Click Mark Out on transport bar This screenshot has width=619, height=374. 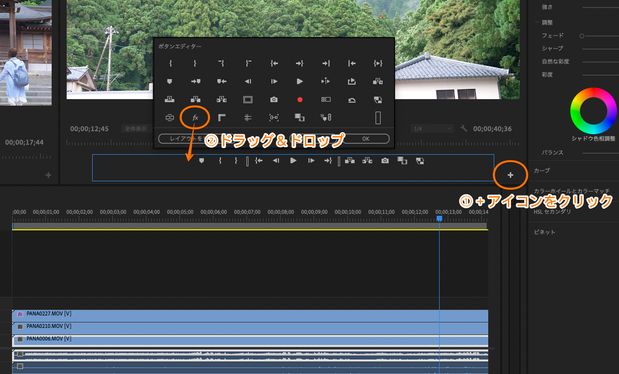click(x=236, y=161)
